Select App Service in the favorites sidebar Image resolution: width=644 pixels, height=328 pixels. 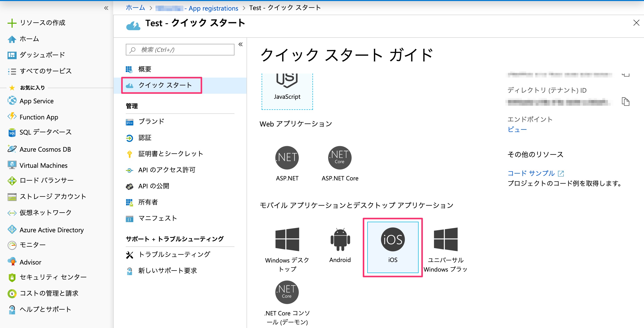36,101
